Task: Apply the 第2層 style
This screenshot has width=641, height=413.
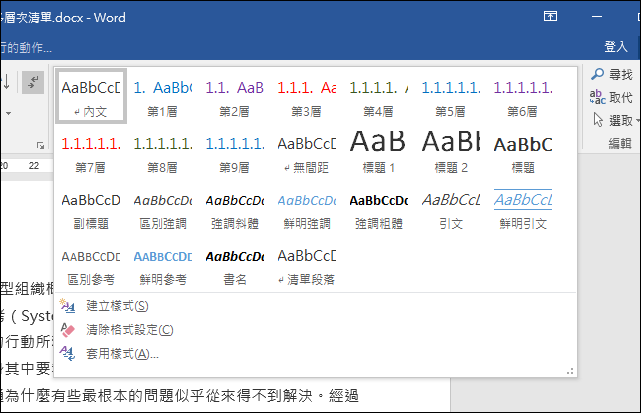Action: (x=235, y=97)
